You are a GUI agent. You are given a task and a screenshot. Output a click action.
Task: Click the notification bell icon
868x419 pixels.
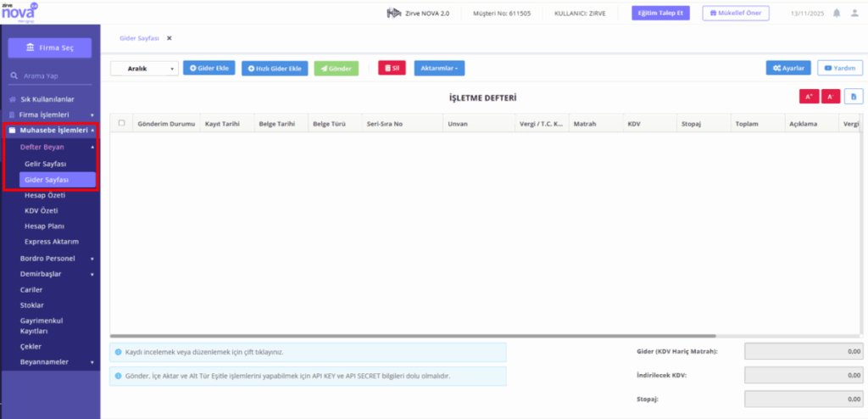[x=837, y=14]
